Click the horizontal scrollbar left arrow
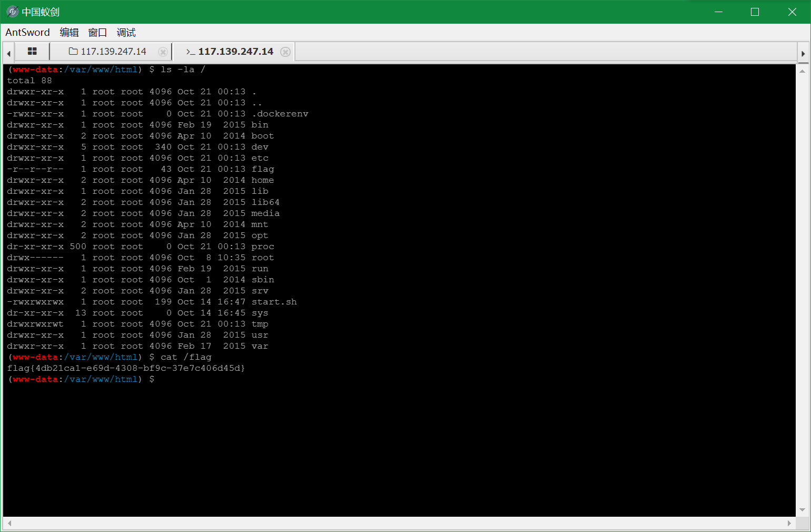Viewport: 811px width, 532px height. click(9, 523)
